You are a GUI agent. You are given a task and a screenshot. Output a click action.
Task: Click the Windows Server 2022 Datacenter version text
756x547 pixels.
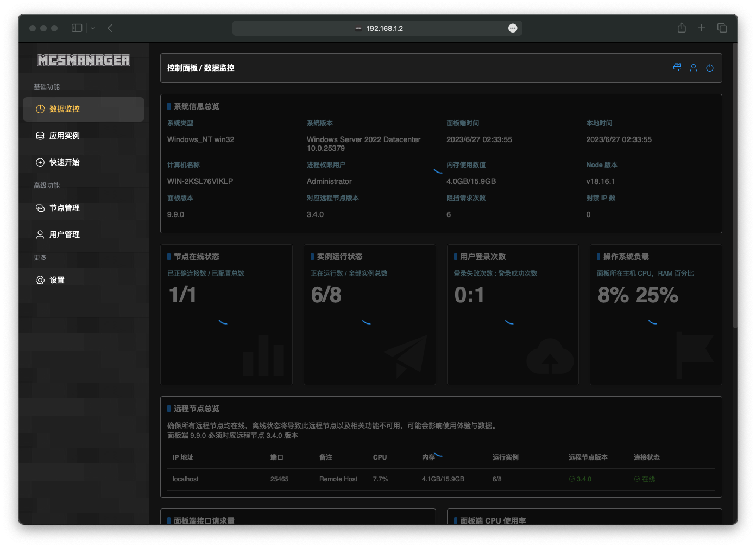[364, 144]
